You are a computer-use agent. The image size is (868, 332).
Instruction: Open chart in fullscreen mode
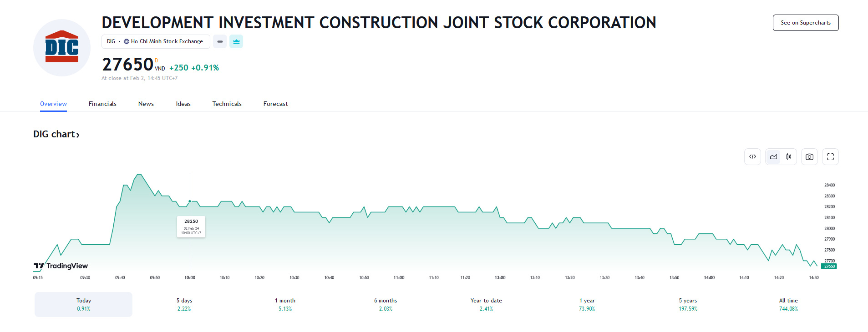coord(830,157)
